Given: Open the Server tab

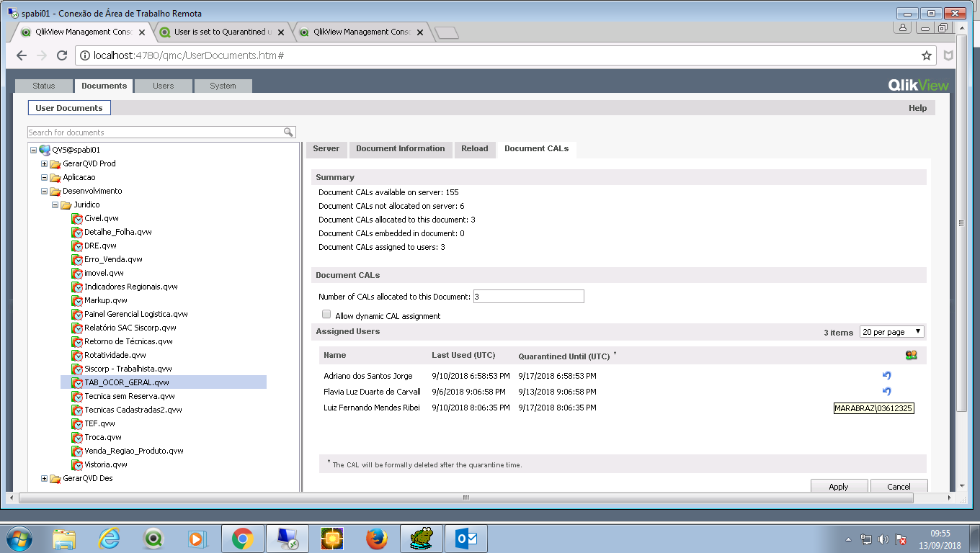Looking at the screenshot, I should [x=326, y=149].
